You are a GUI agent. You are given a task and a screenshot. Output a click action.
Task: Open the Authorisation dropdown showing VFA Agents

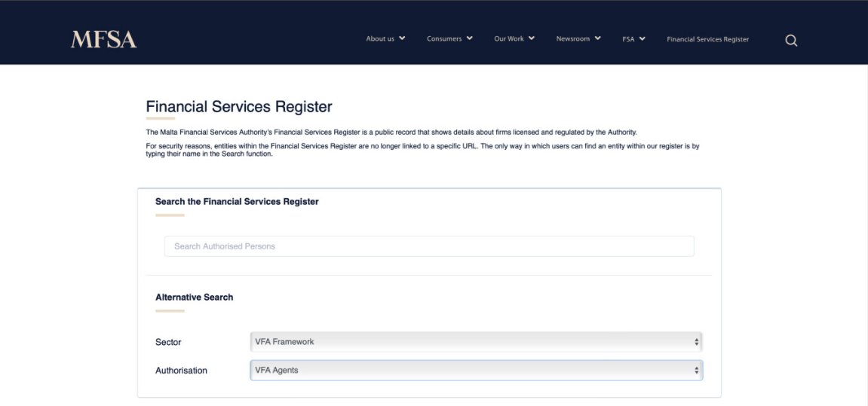[x=476, y=370]
